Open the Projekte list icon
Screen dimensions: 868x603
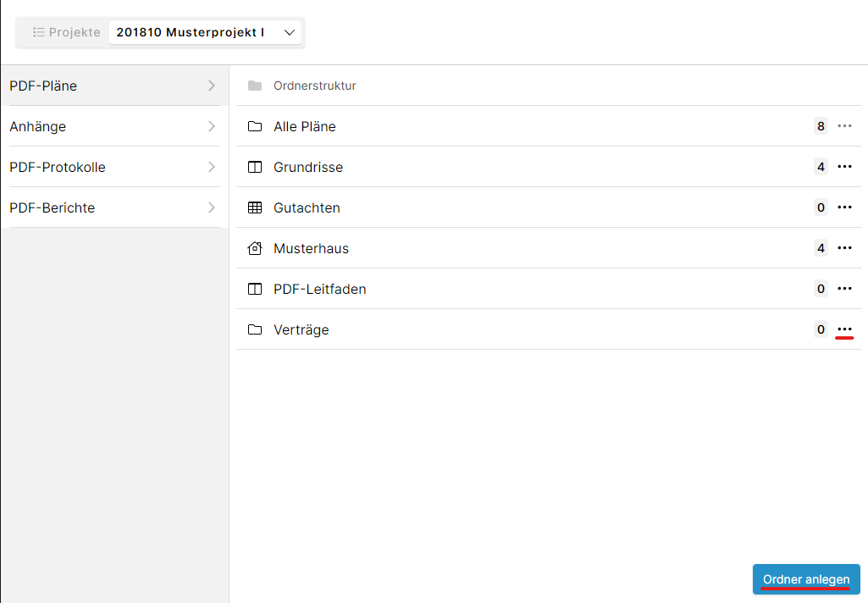tap(39, 32)
